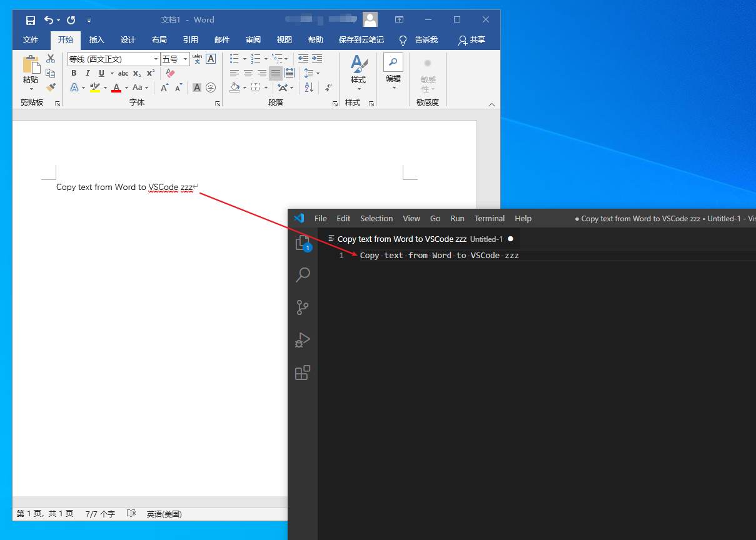Open the VSCode Explorer sidebar icon
Image resolution: width=756 pixels, height=540 pixels.
(x=303, y=242)
